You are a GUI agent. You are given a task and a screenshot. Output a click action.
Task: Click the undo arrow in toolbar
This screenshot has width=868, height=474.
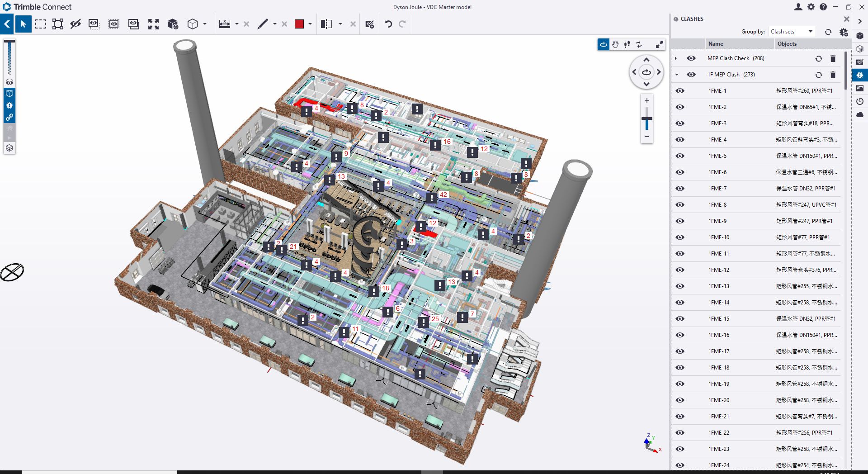tap(388, 24)
